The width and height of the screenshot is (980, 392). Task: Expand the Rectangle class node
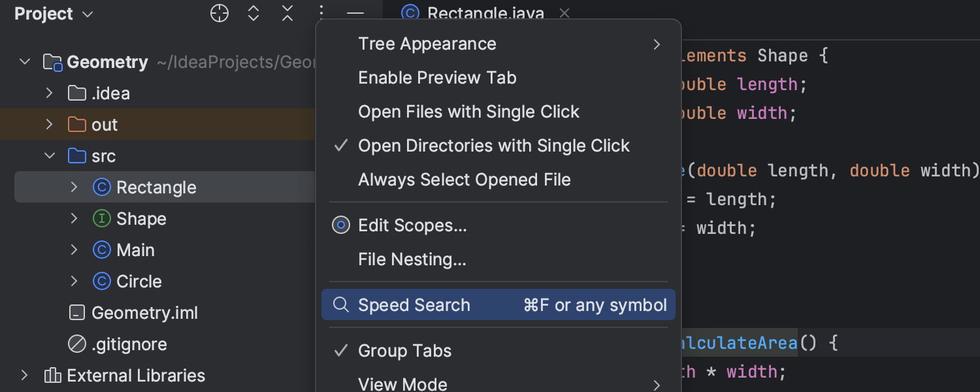click(x=74, y=187)
